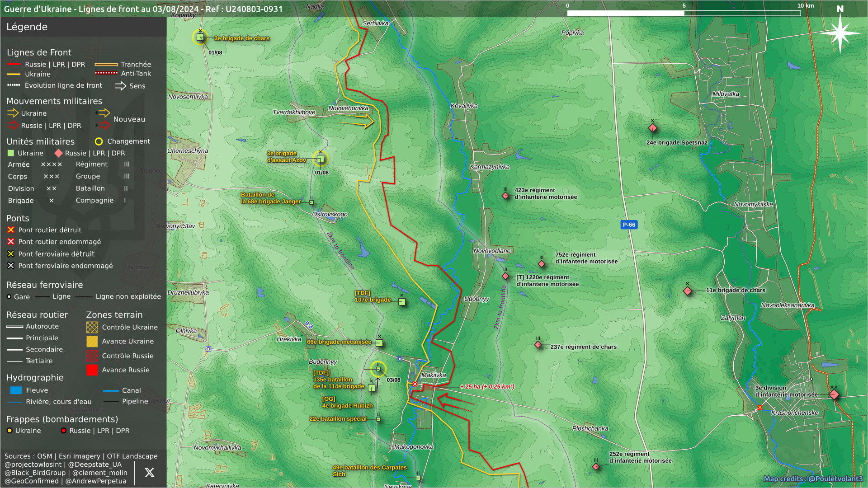This screenshot has width=868, height=488.
Task: Click the 237e régiment de chars marker
Action: [538, 345]
